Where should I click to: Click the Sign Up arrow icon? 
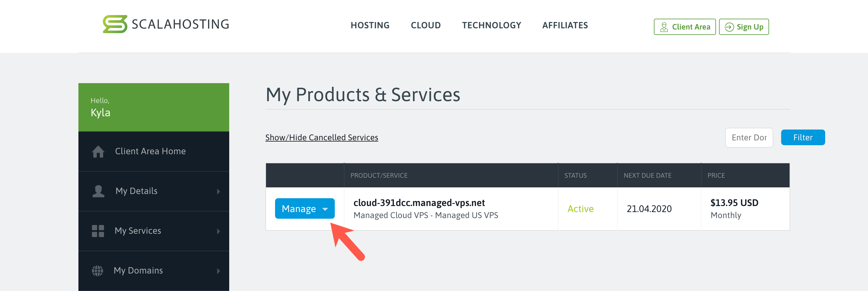729,27
